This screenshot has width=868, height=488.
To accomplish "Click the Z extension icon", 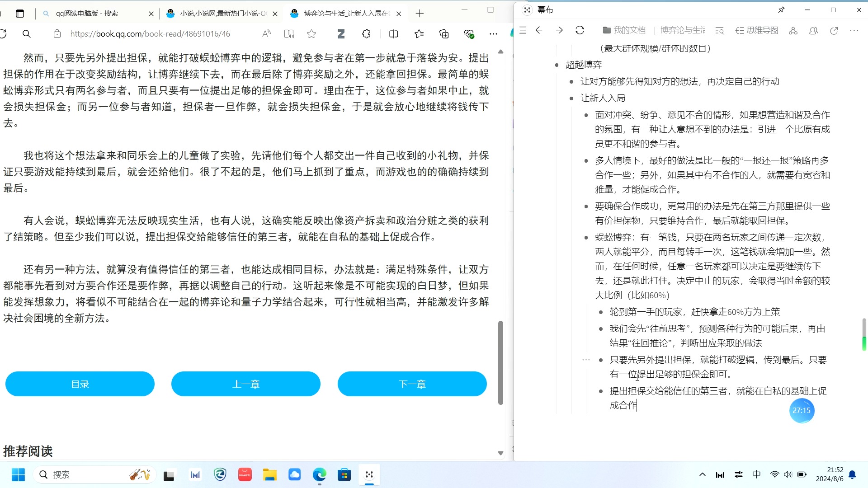I will click(341, 34).
